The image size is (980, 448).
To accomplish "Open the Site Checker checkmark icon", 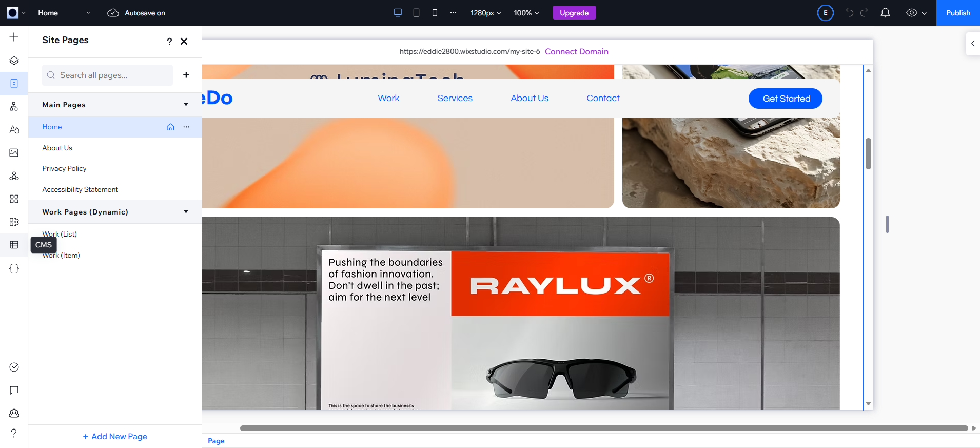I will tap(14, 367).
